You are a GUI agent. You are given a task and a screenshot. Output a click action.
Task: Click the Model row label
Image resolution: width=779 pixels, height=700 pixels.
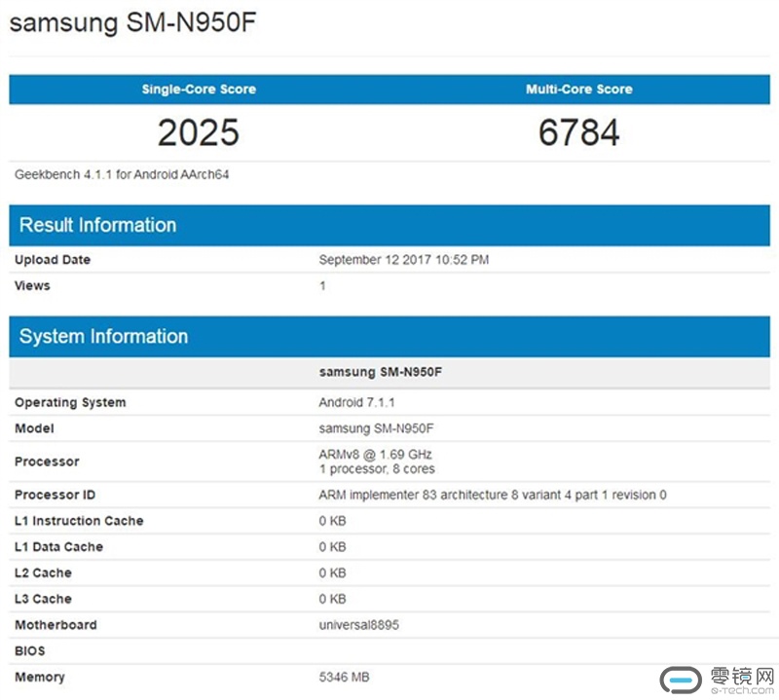point(34,428)
